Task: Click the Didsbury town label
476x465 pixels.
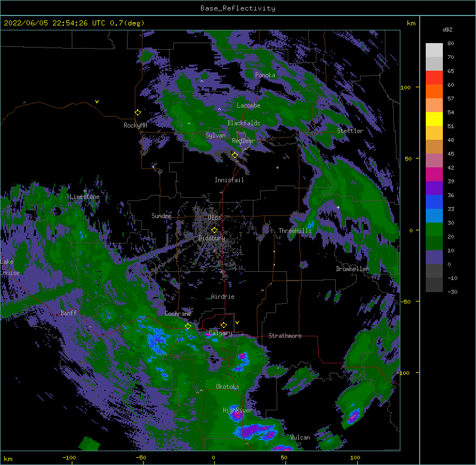Action: [212, 238]
